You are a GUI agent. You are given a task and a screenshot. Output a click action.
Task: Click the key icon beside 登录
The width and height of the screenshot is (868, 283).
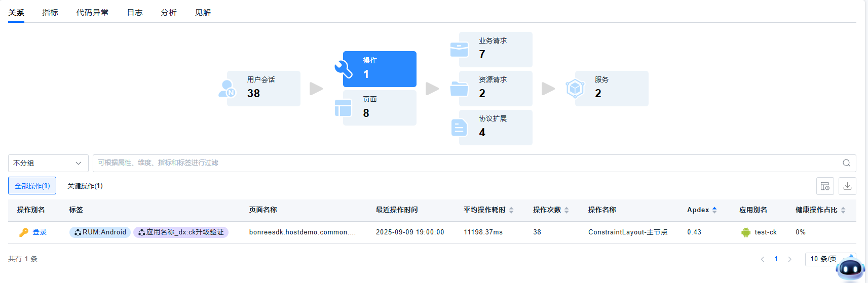(x=24, y=232)
